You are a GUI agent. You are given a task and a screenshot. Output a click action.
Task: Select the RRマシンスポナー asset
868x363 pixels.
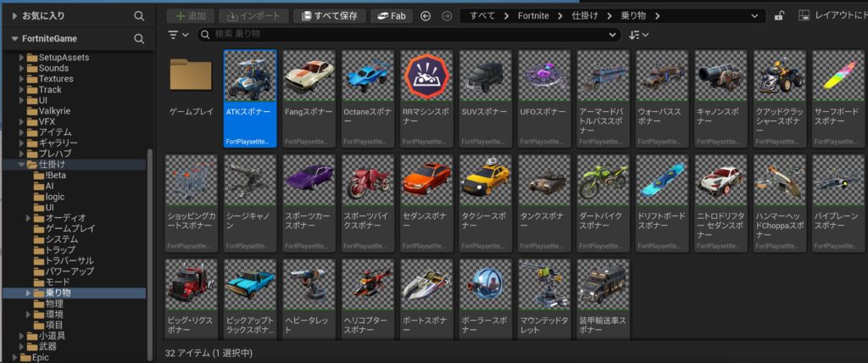pyautogui.click(x=427, y=98)
